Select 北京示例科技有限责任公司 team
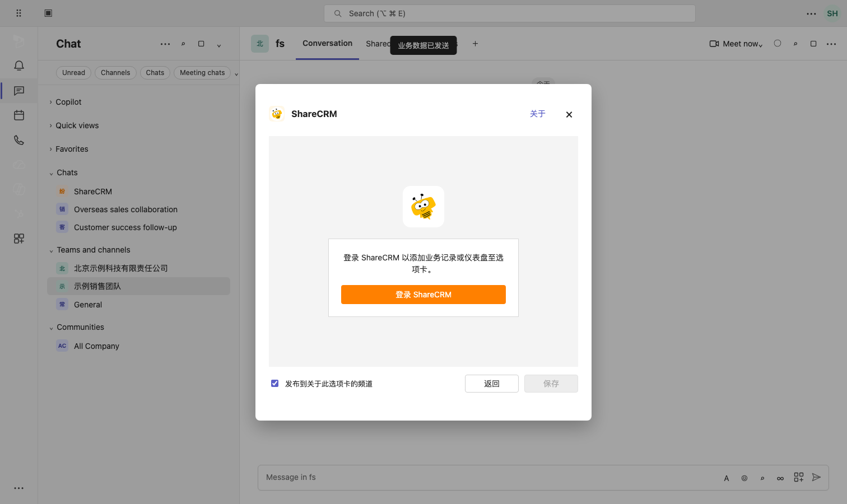Image resolution: width=847 pixels, height=504 pixels. point(138,268)
